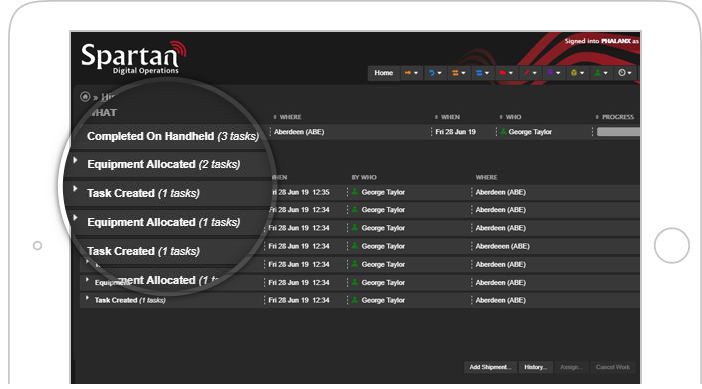
Task: Open the green user menu in toolbar
Action: (601, 73)
